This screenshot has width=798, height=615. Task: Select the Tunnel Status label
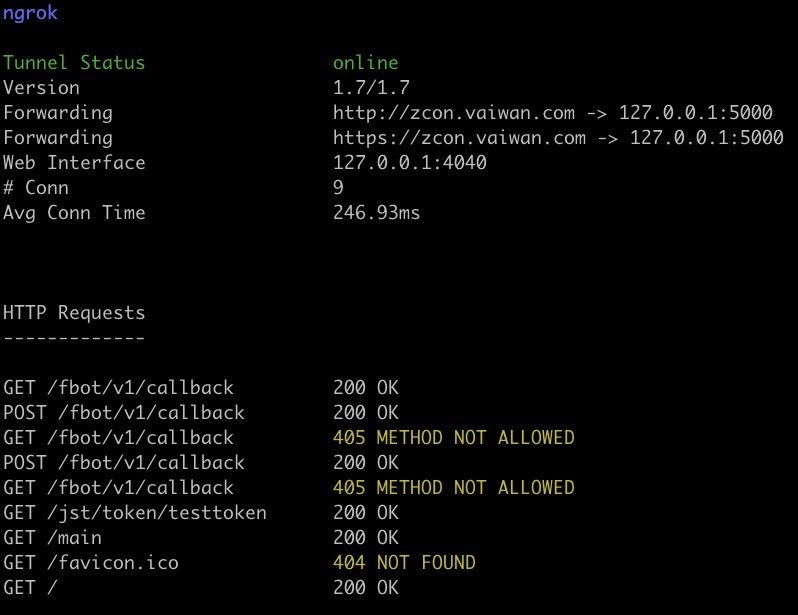pyautogui.click(x=74, y=63)
